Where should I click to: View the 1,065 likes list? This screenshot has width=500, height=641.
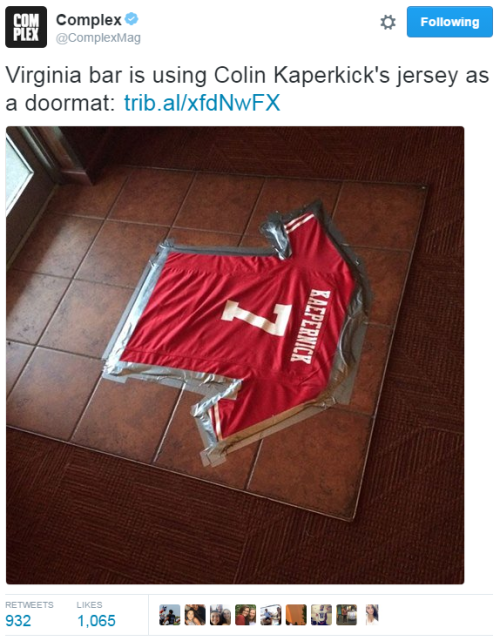tap(96, 614)
